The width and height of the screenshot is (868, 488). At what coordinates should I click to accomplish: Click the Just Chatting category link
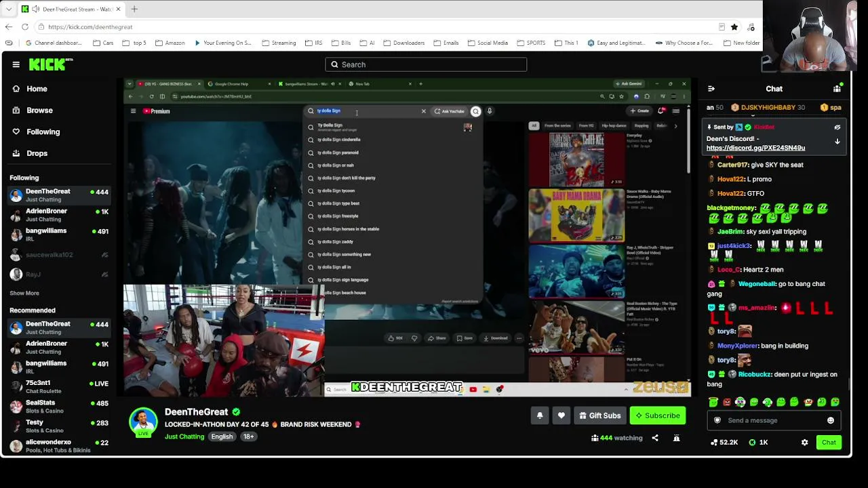tap(184, 436)
